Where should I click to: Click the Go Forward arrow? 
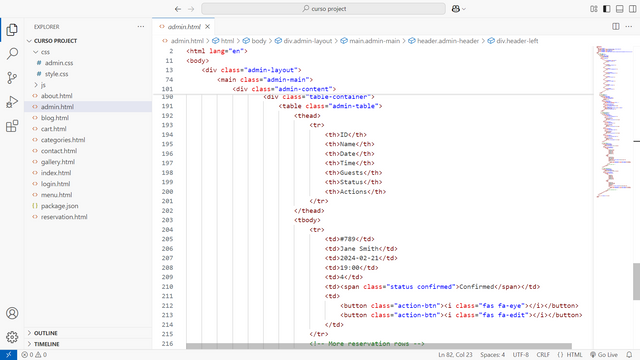(191, 9)
